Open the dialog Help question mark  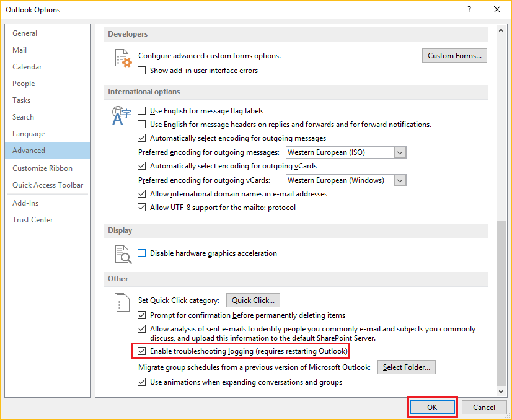click(x=470, y=9)
